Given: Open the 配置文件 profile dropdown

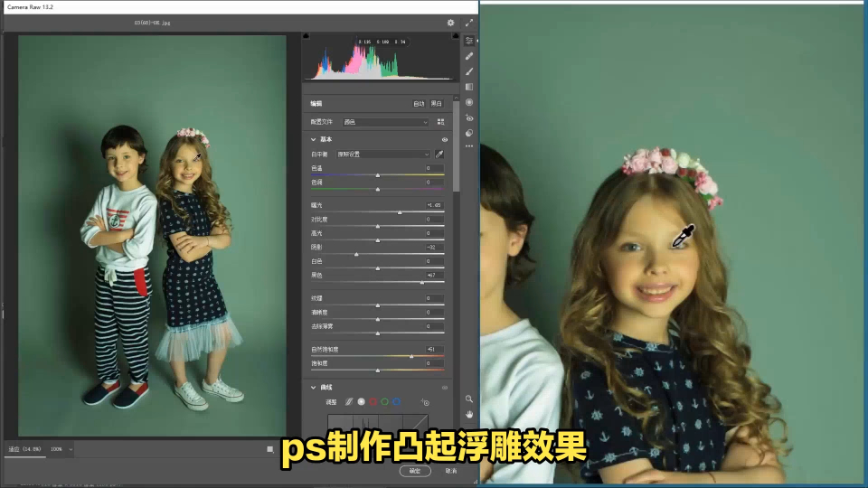Looking at the screenshot, I should click(x=385, y=122).
